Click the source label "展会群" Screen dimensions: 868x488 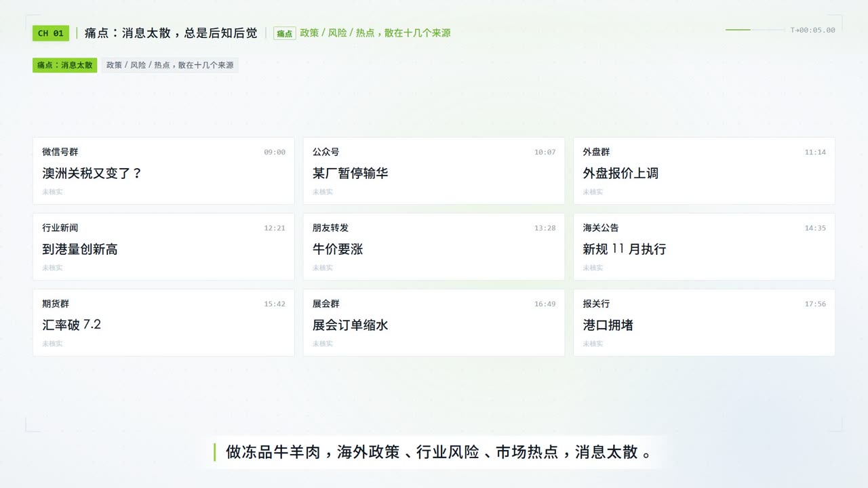[x=325, y=304]
